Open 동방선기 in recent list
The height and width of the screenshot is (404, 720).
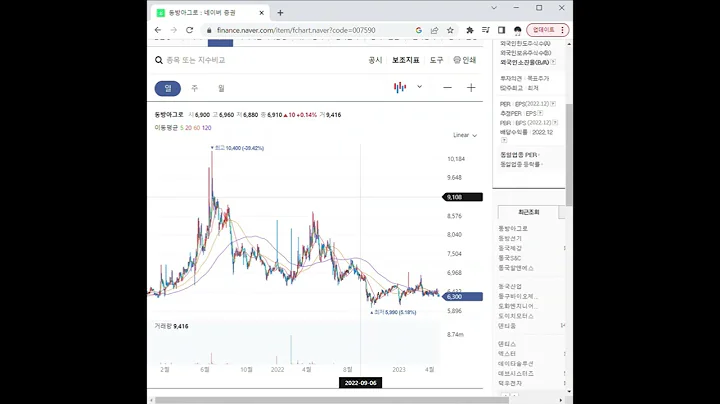pos(510,238)
